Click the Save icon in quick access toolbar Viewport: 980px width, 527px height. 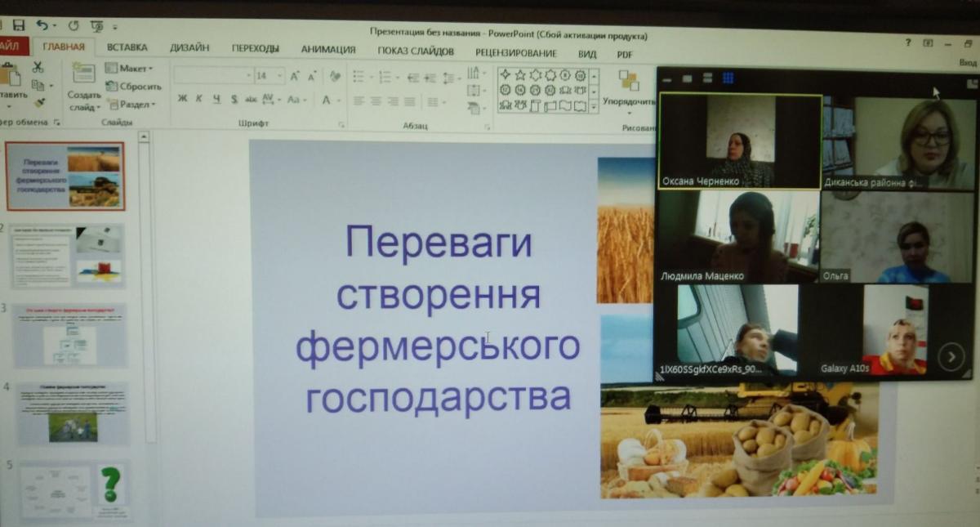point(18,26)
